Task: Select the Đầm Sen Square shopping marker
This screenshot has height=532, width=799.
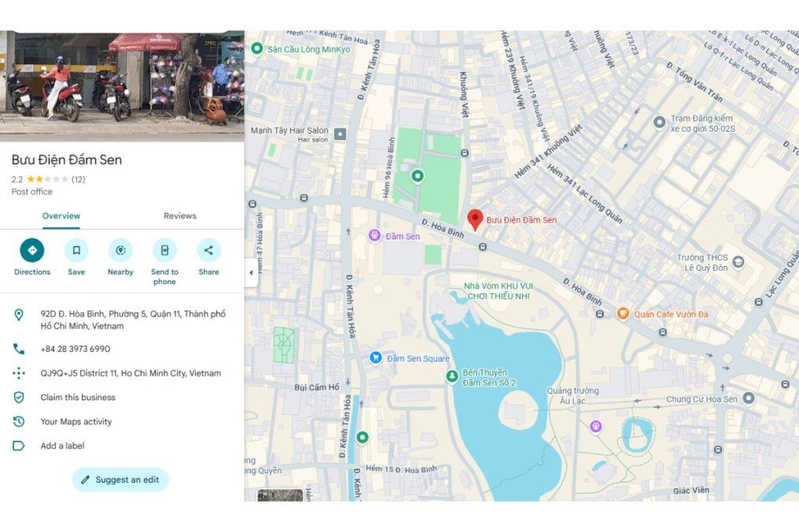Action: [375, 358]
